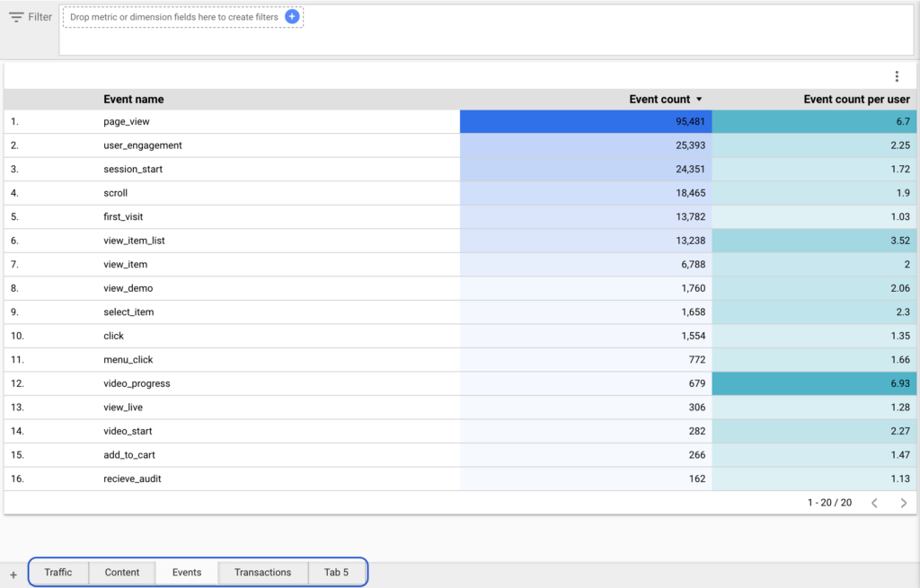920x588 pixels.
Task: Click the view_item_list event name
Action: pyautogui.click(x=135, y=241)
